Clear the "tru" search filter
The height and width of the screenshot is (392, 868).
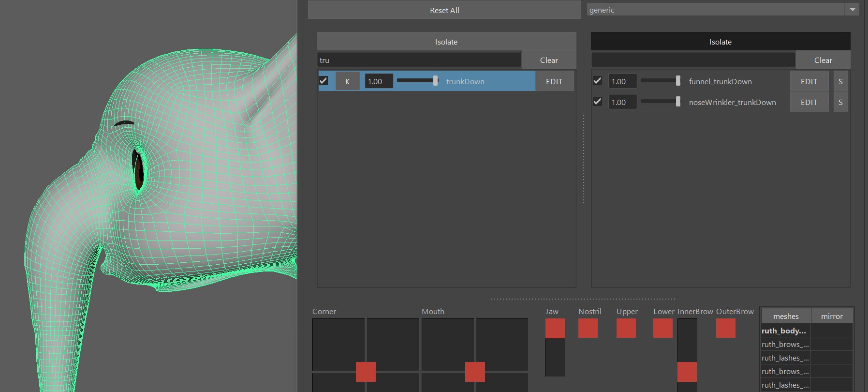coord(549,60)
